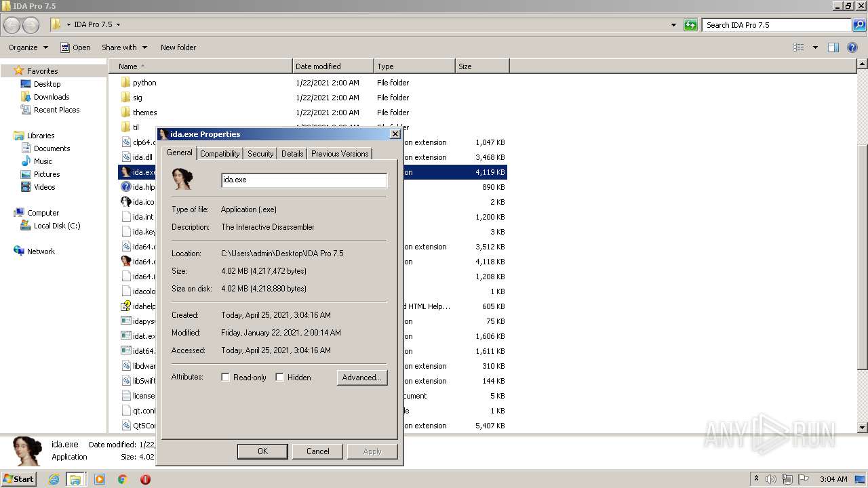Click the ida.hlp help file icon
Viewport: 868px width, 488px height.
click(125, 187)
